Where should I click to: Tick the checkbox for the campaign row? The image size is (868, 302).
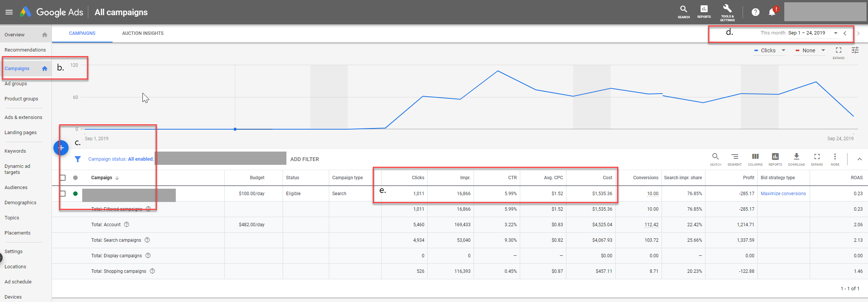point(63,194)
